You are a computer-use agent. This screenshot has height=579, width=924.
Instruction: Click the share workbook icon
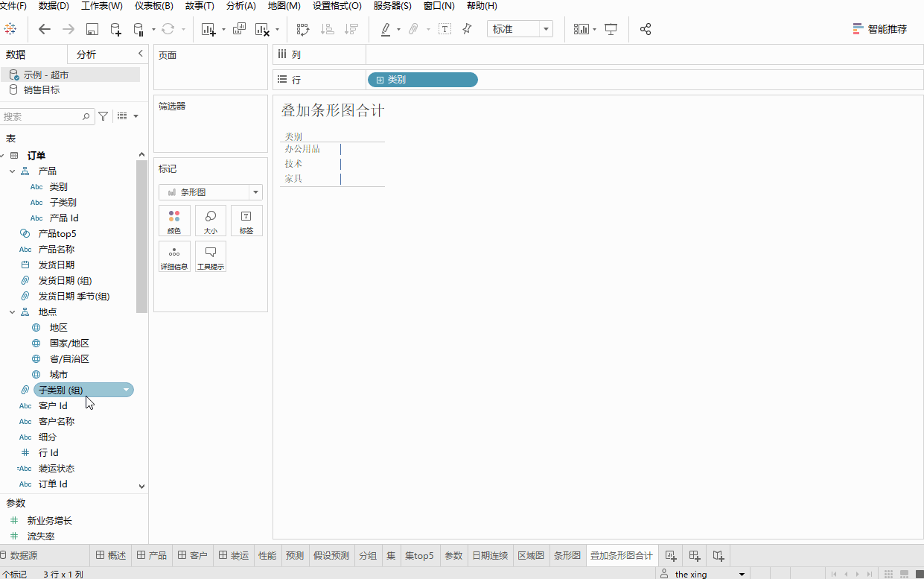(646, 29)
